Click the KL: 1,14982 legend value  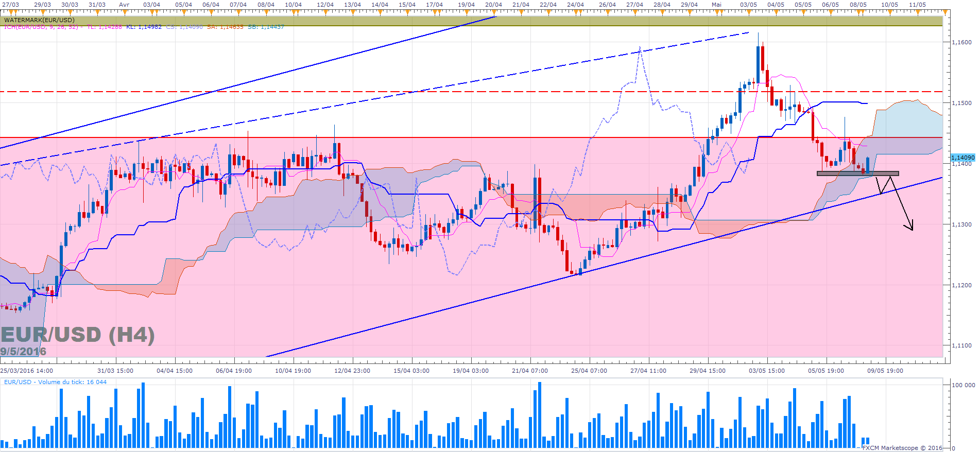144,27
